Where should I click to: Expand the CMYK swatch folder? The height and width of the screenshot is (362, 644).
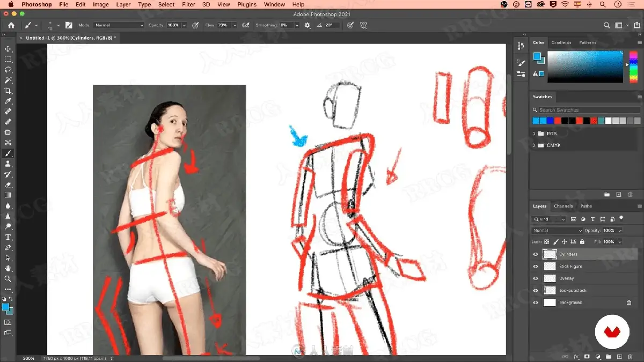534,145
